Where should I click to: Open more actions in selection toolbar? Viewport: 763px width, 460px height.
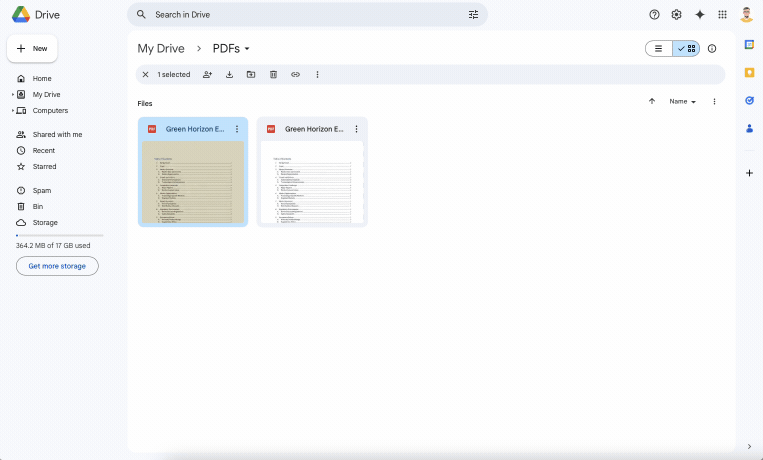coord(317,74)
